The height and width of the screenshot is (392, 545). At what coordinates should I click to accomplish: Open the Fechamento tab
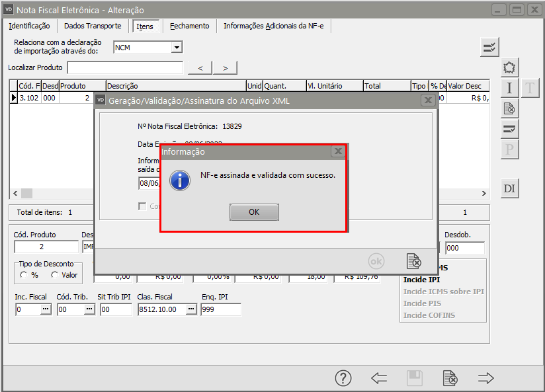[x=189, y=26]
